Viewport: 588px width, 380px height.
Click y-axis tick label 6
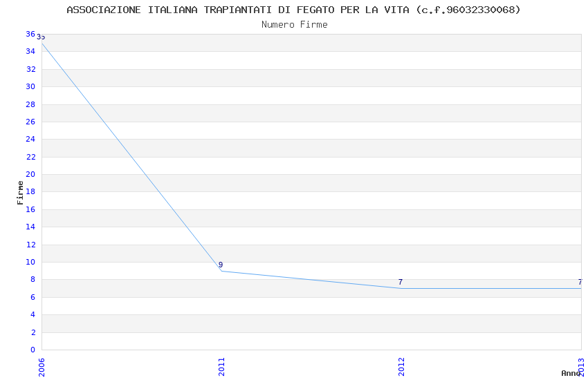click(x=33, y=297)
